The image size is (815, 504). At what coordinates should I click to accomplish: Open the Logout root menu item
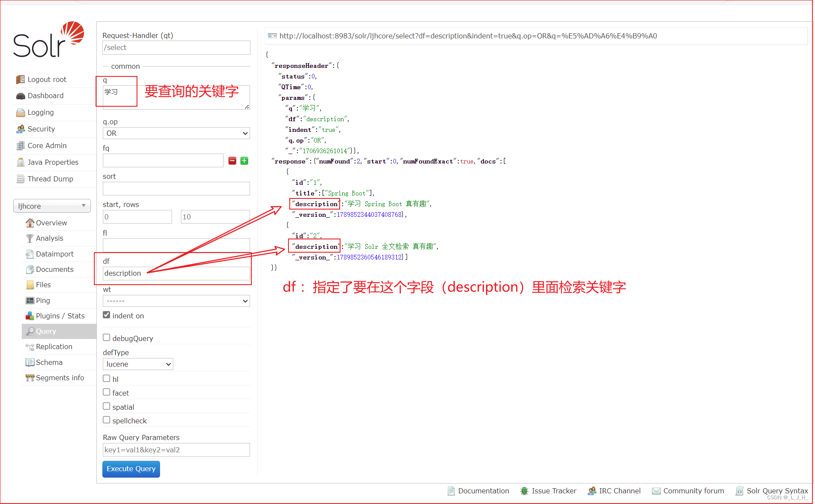click(x=55, y=79)
